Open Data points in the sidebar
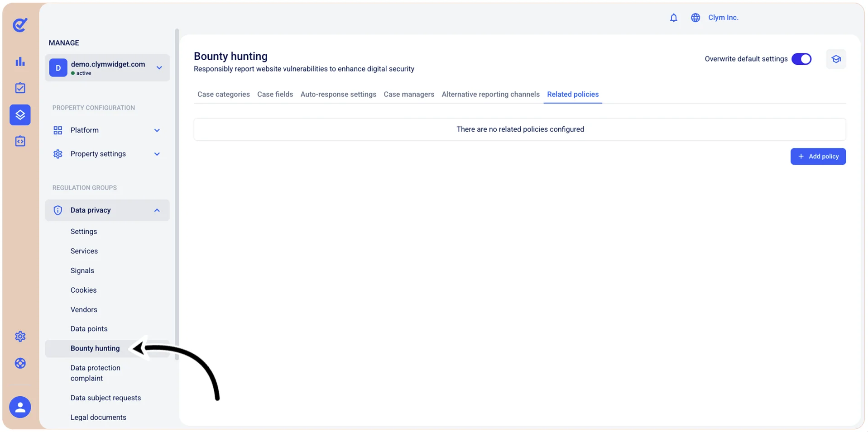Viewport: 868px width, 432px height. (x=89, y=329)
